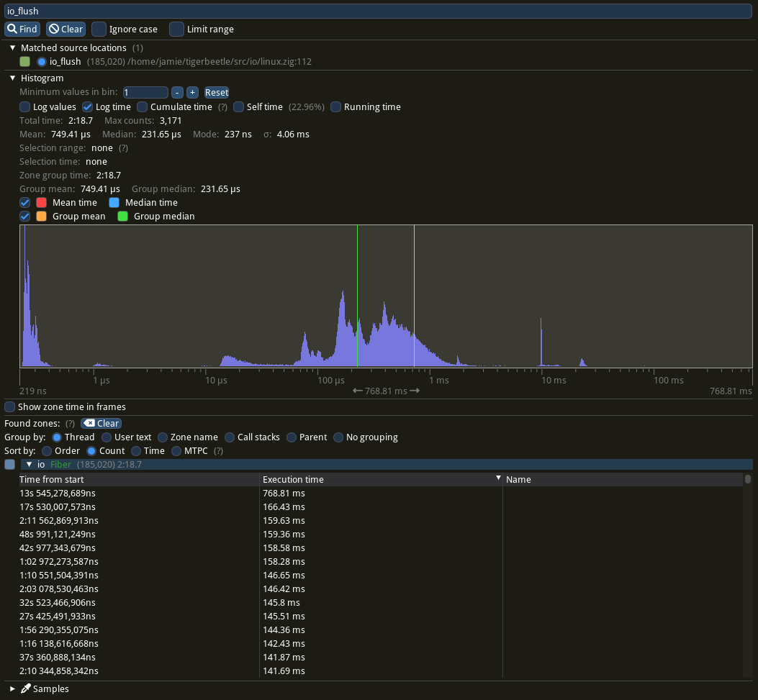Click the backspace icon on Found zones Clear
Viewport: 758px width, 700px height.
(88, 423)
